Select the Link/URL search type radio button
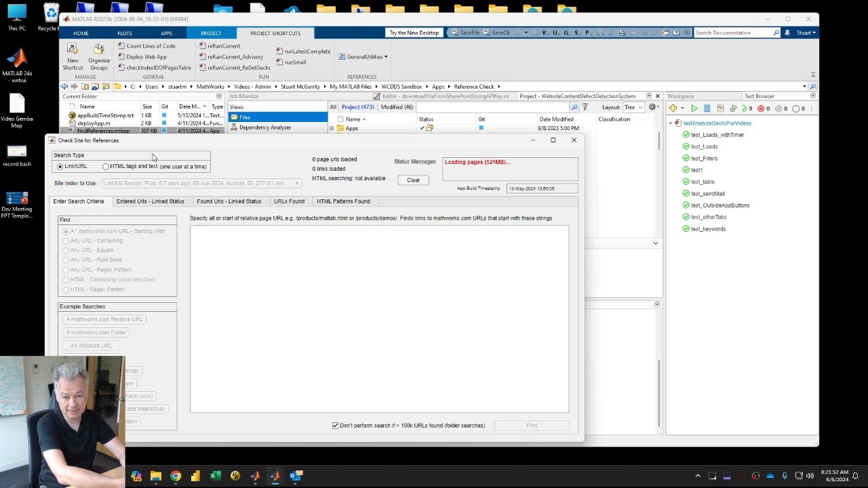 60,167
